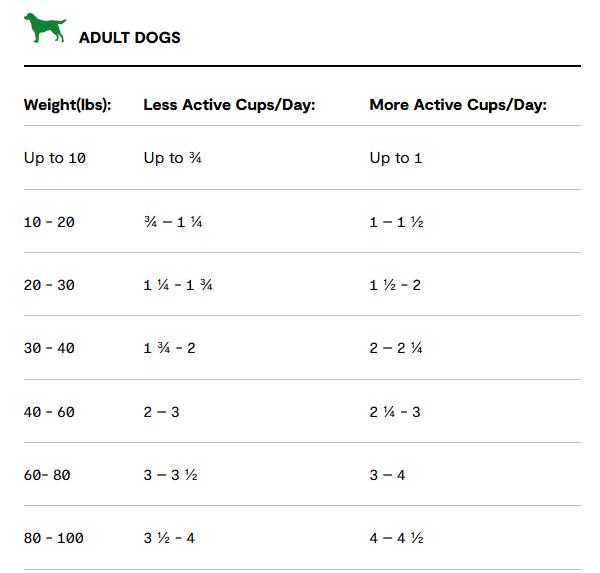
Task: Click the ¾ – 1 ¼ less active value
Action: coord(173,222)
